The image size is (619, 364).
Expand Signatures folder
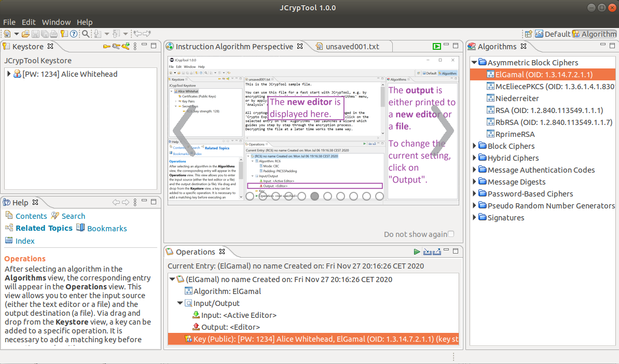(474, 217)
